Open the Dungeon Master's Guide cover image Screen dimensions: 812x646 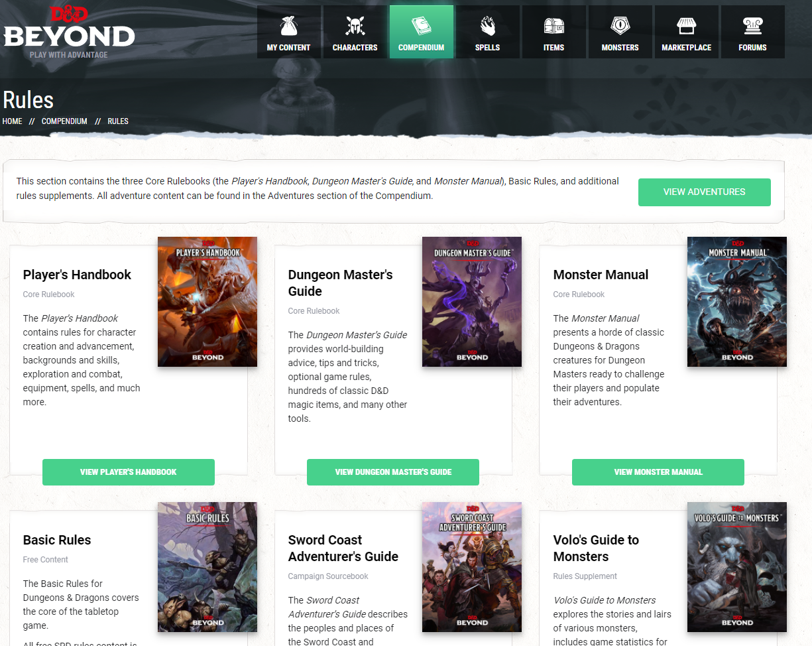(472, 302)
